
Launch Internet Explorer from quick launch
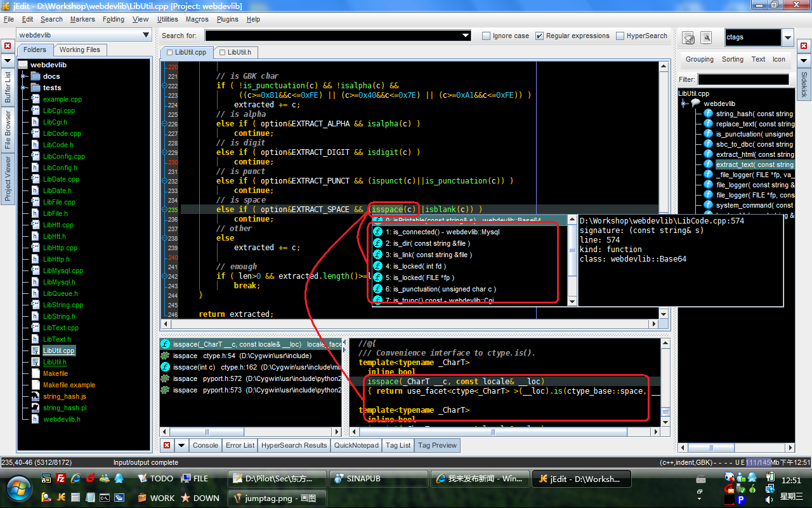[x=76, y=478]
